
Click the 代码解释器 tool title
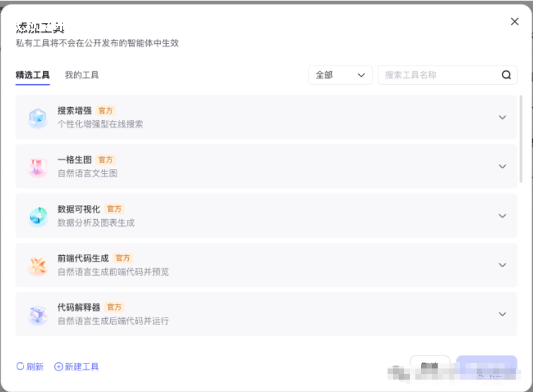point(79,307)
